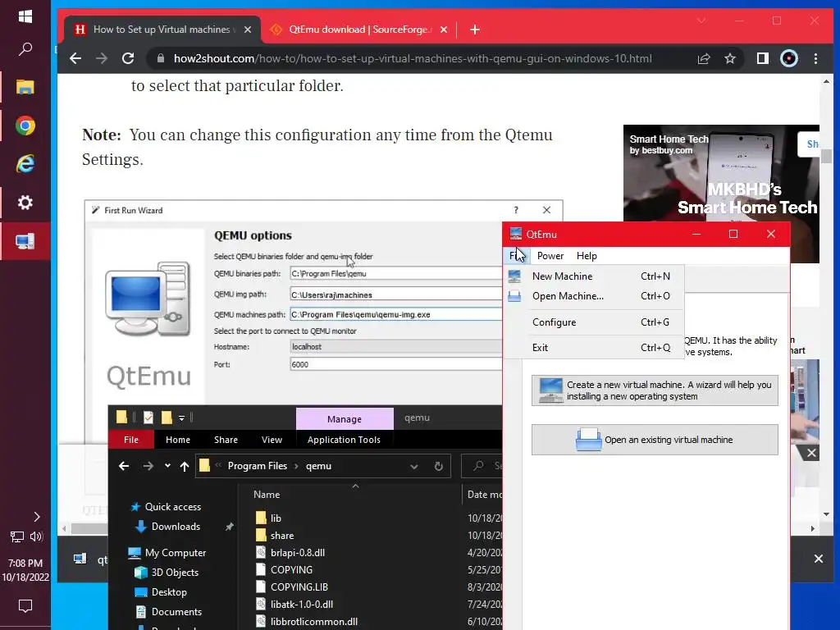The image size is (840, 630).
Task: Reload the how2shout page
Action: (x=127, y=58)
